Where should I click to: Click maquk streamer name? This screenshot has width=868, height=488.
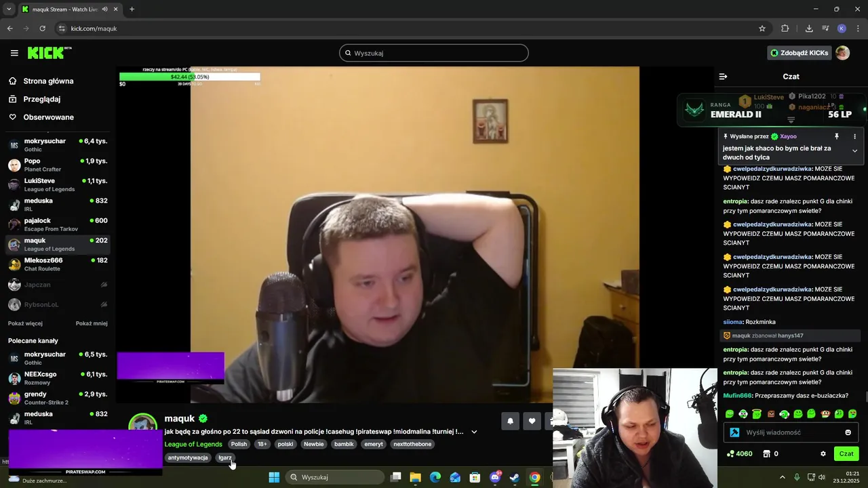pos(179,418)
